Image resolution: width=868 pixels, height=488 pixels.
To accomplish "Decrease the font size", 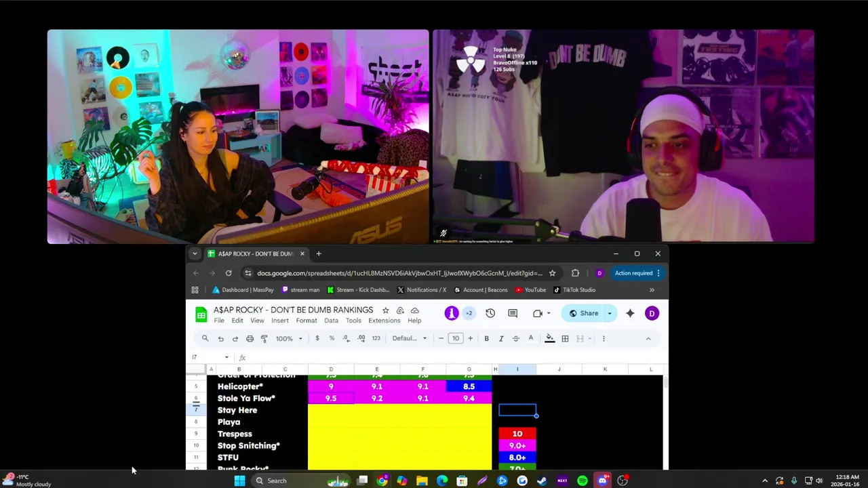I will [x=441, y=338].
